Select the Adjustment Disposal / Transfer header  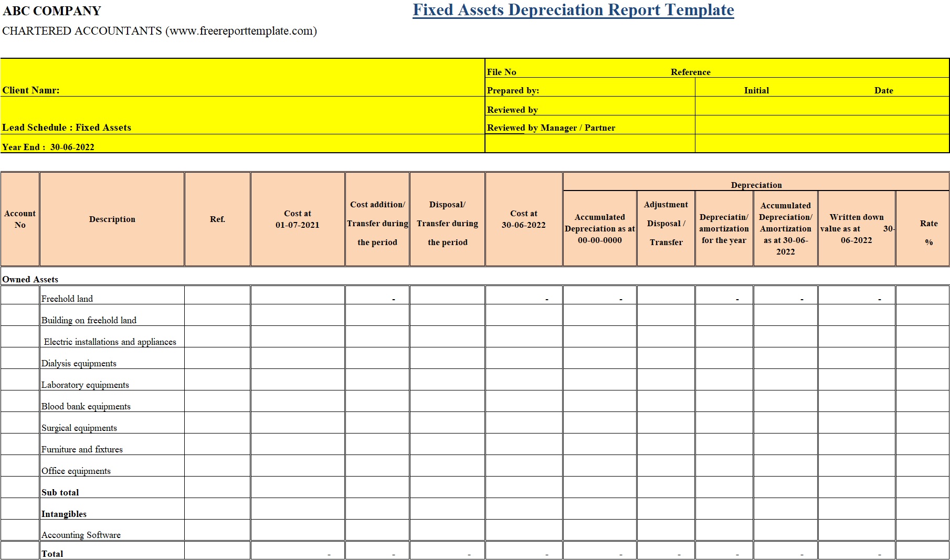(666, 229)
